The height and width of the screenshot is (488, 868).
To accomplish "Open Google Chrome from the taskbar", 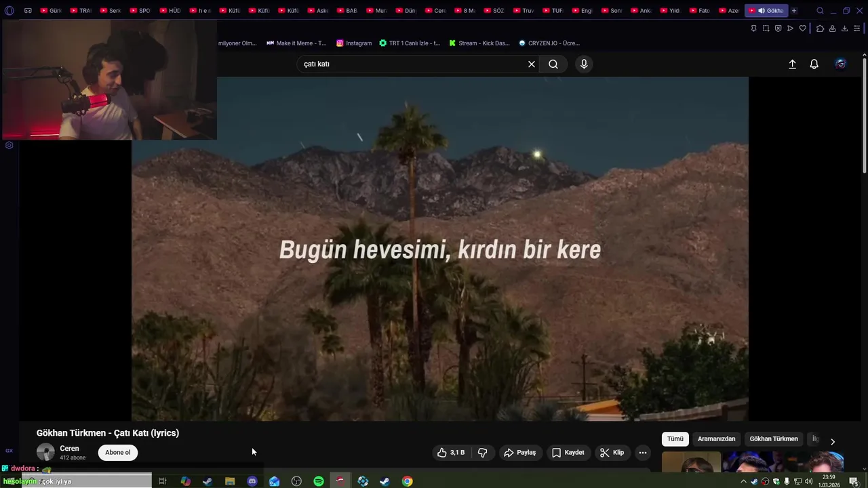I will tap(407, 481).
